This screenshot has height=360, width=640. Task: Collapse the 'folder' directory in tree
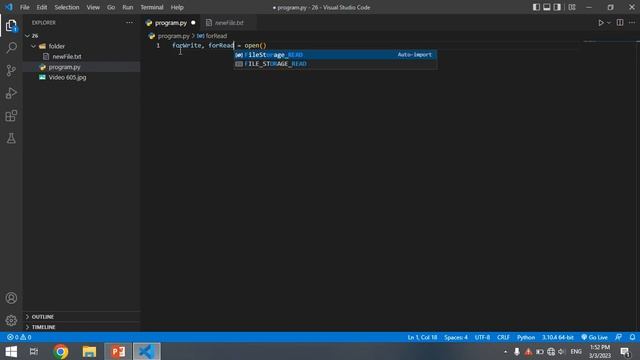coord(82,46)
